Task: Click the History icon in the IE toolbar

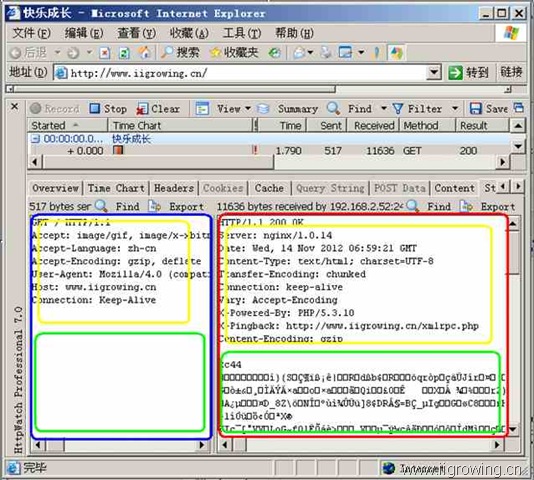Action: tap(274, 52)
